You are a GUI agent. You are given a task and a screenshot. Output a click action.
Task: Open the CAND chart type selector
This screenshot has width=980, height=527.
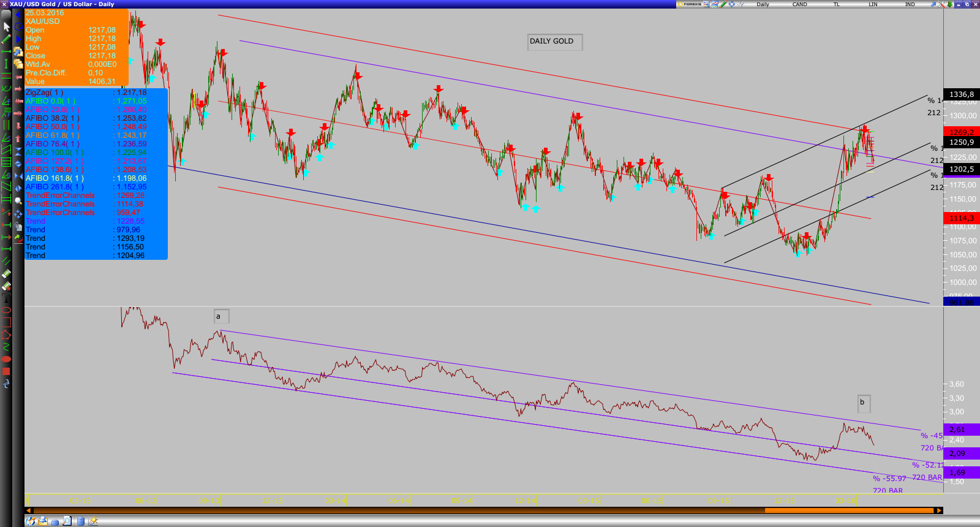coord(799,4)
